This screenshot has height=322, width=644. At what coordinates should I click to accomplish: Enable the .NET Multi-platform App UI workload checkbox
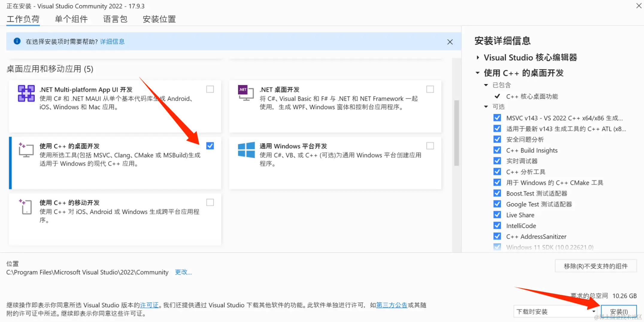[x=210, y=89]
